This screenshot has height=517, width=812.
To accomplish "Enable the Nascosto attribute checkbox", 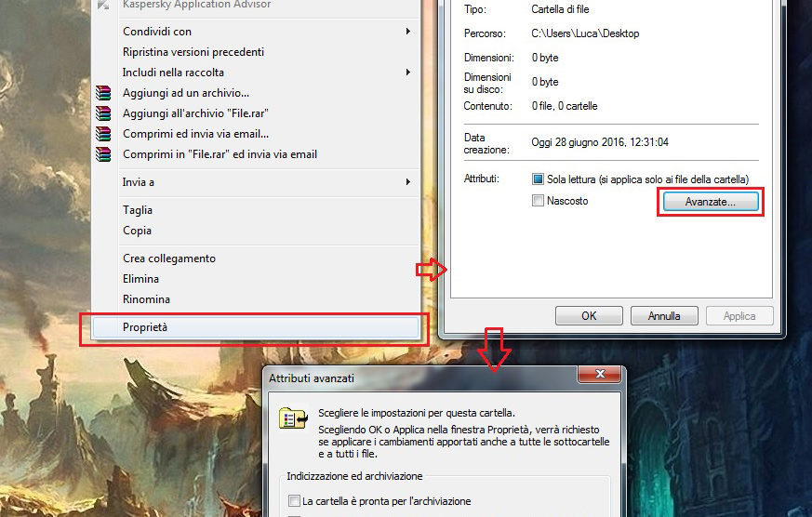I will pyautogui.click(x=538, y=200).
